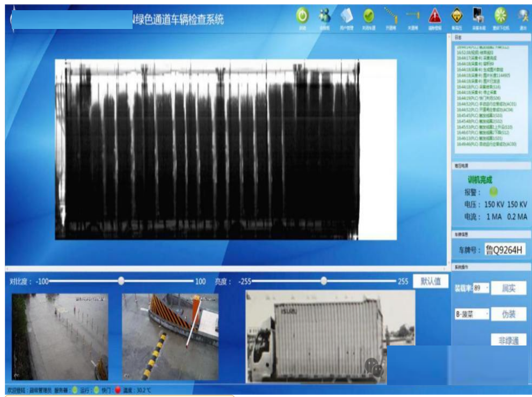
Task: Click the contrast (对比度) slider handle
Action: click(x=121, y=281)
